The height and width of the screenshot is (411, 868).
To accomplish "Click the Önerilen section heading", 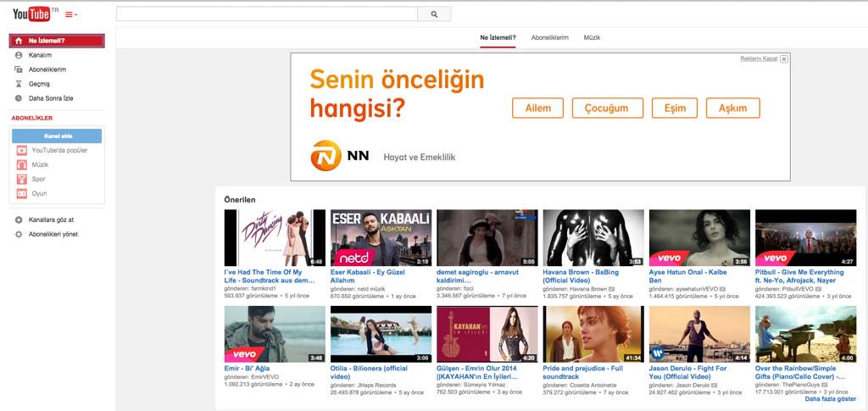I will (240, 200).
